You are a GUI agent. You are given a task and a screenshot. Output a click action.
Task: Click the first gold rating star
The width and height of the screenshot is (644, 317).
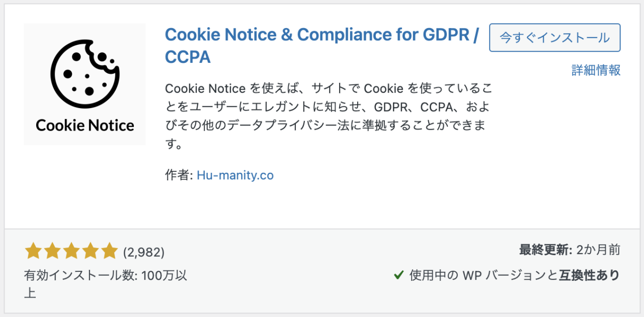click(x=33, y=251)
